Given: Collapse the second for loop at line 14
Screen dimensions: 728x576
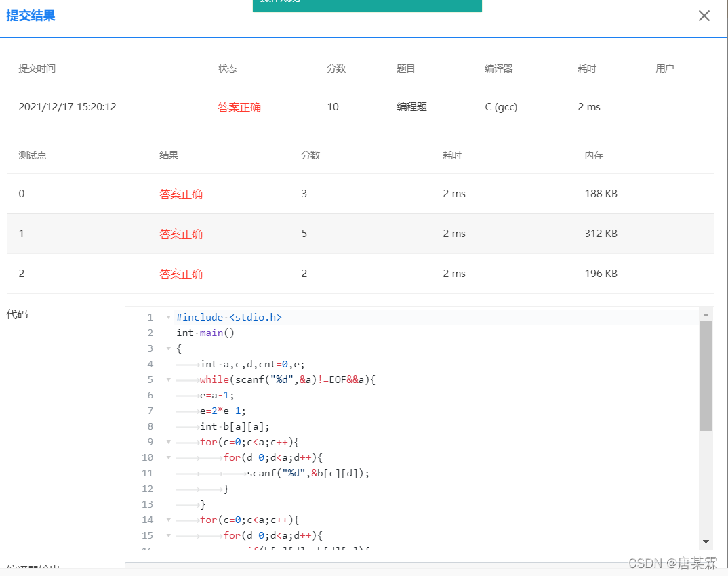Looking at the screenshot, I should coord(168,520).
